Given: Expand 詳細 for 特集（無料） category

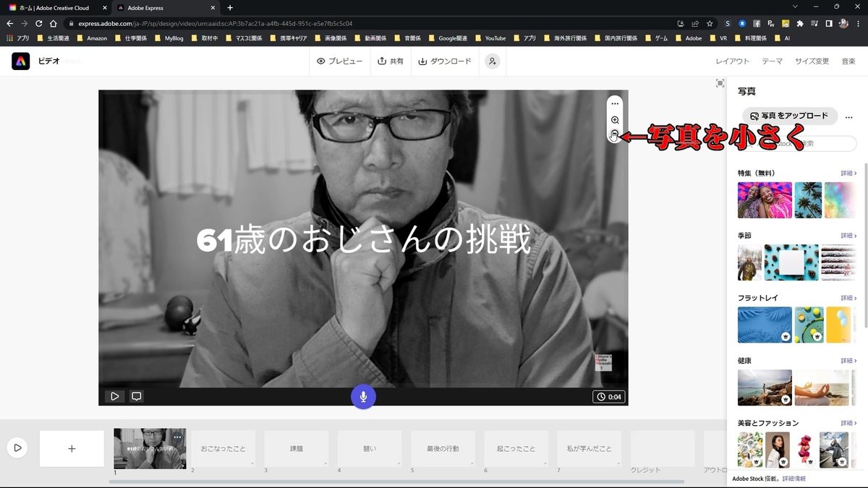Looking at the screenshot, I should click(x=848, y=174).
